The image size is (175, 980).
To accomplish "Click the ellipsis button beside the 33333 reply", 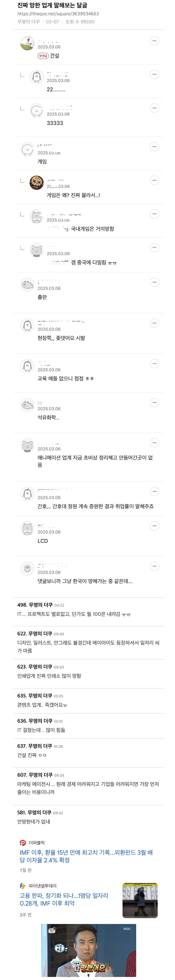I will pyautogui.click(x=154, y=108).
